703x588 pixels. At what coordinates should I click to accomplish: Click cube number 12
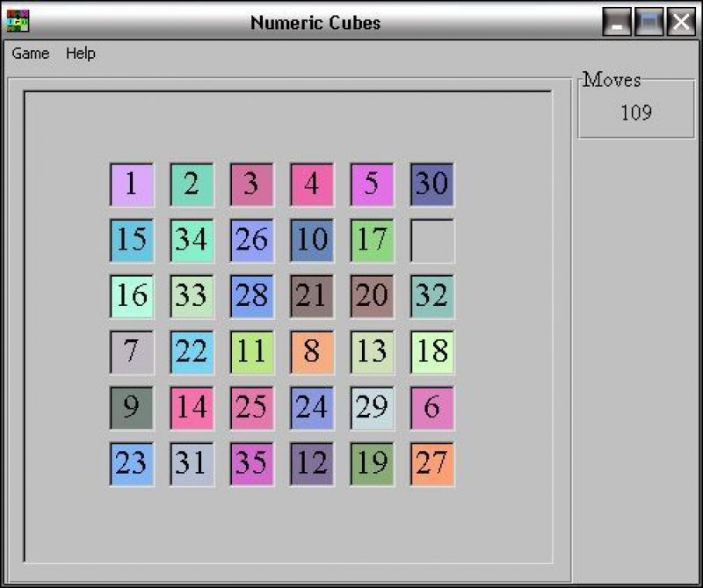[312, 465]
